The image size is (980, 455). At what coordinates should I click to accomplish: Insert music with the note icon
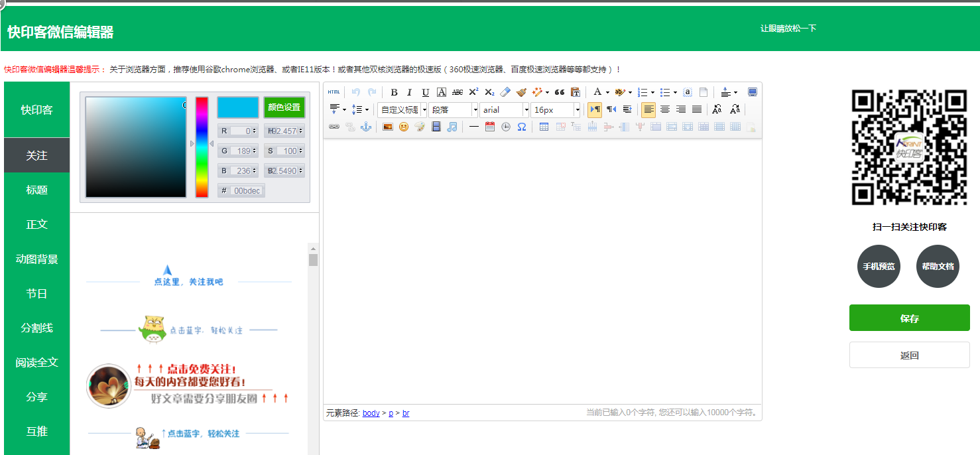[x=452, y=127]
